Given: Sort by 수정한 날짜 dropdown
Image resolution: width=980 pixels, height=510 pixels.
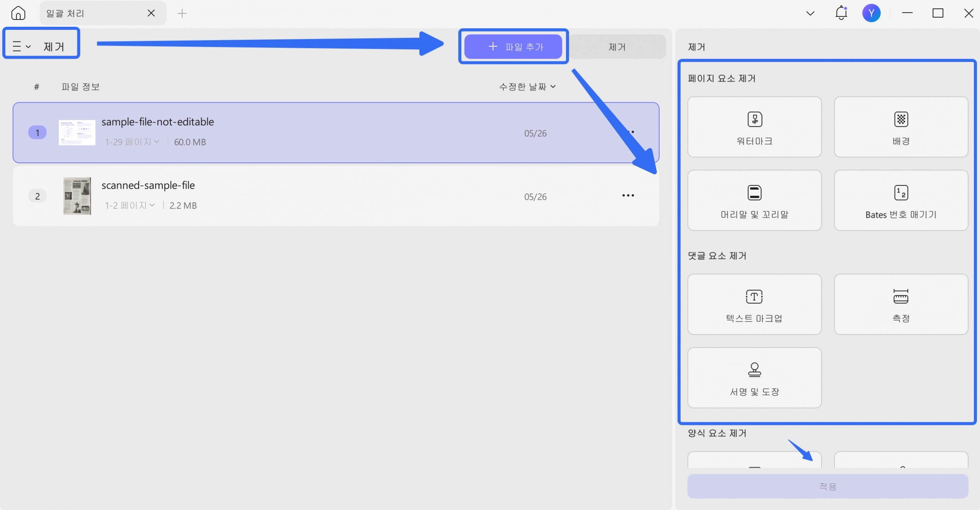Looking at the screenshot, I should coord(527,87).
